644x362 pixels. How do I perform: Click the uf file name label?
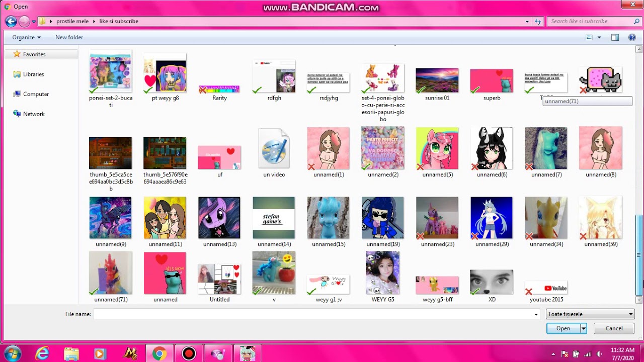point(220,174)
